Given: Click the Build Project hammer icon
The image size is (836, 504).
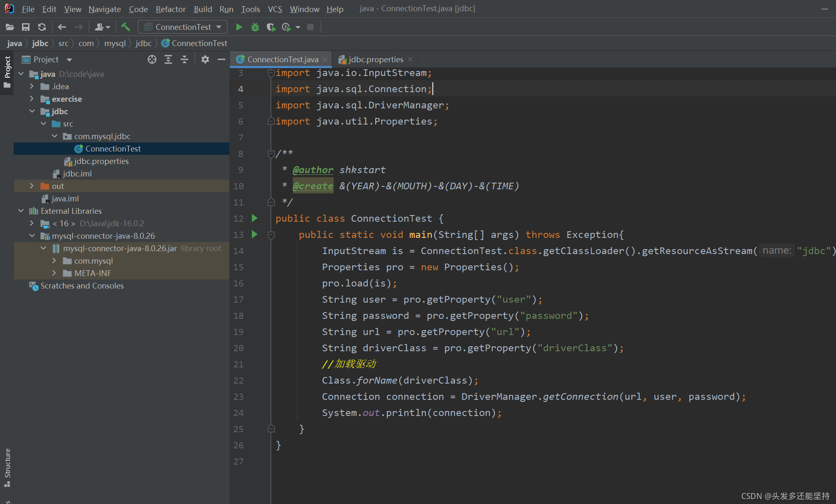Looking at the screenshot, I should click(x=125, y=27).
